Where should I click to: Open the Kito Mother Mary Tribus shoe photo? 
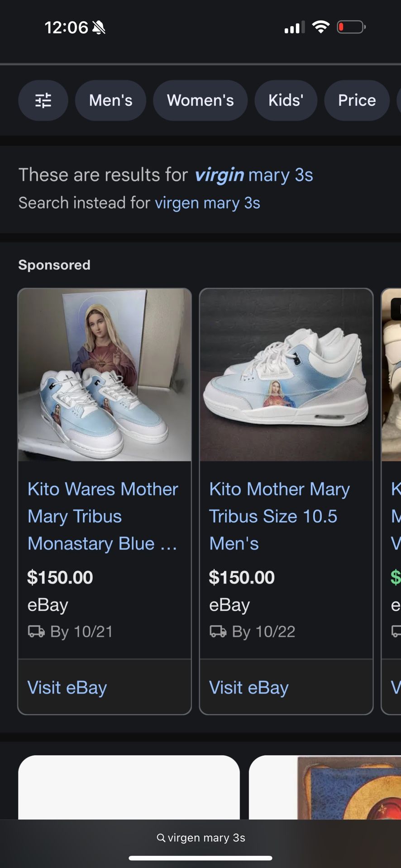click(x=286, y=375)
